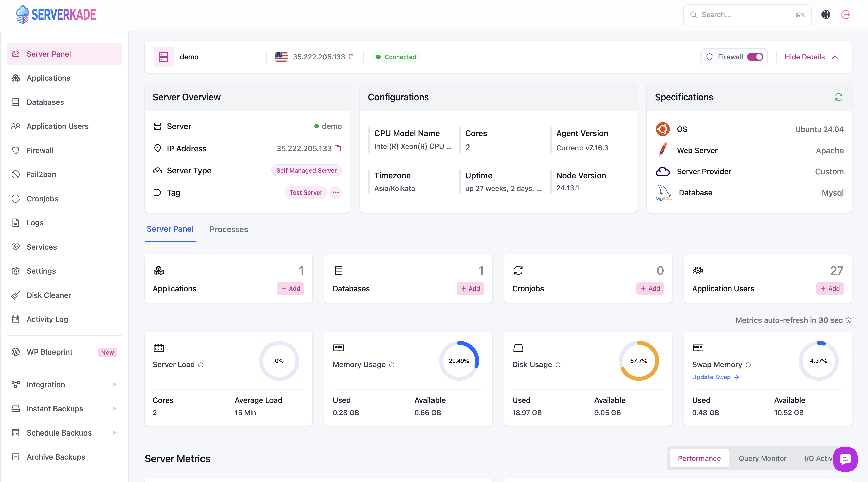868x482 pixels.
Task: Click the Memory Usage 29.49% gauge
Action: point(459,361)
